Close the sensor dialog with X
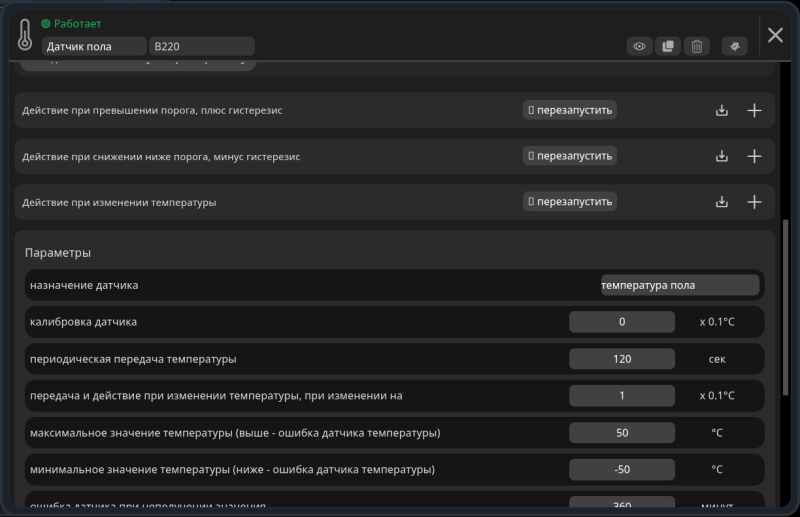800x517 pixels. pyautogui.click(x=775, y=35)
